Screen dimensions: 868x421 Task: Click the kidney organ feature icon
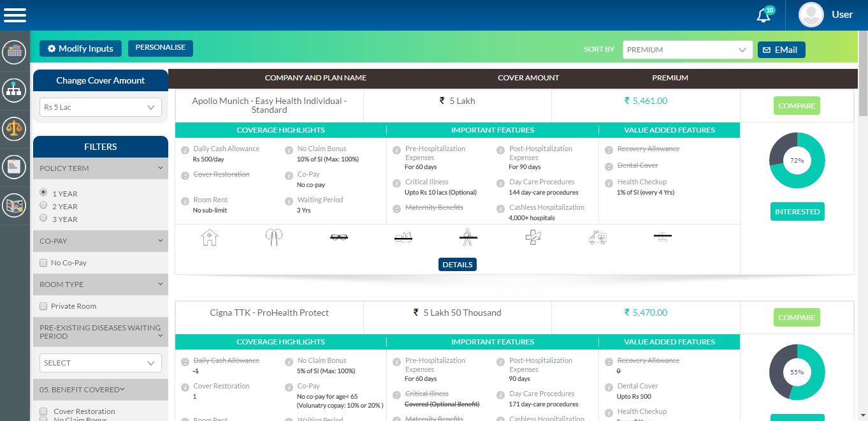(x=274, y=238)
